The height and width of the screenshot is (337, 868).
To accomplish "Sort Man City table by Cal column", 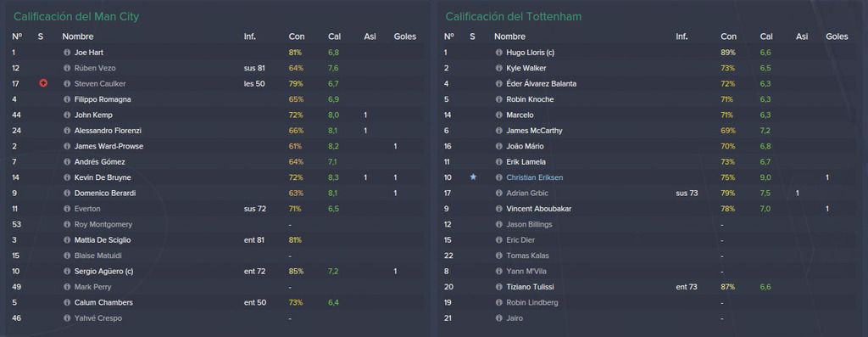I will coord(334,37).
